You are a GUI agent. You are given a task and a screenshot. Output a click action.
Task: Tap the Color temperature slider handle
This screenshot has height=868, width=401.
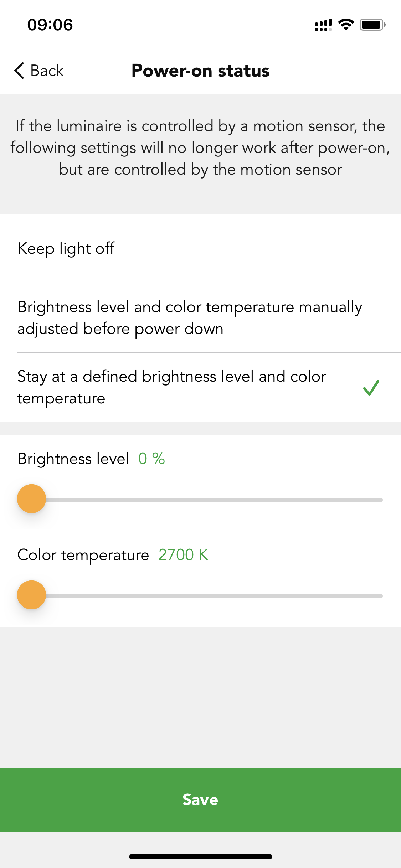pyautogui.click(x=32, y=595)
